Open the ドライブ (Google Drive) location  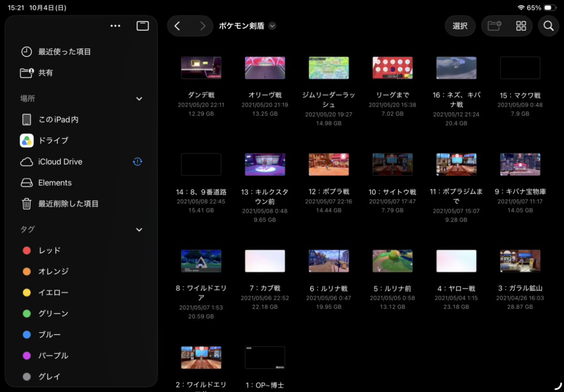pos(81,141)
